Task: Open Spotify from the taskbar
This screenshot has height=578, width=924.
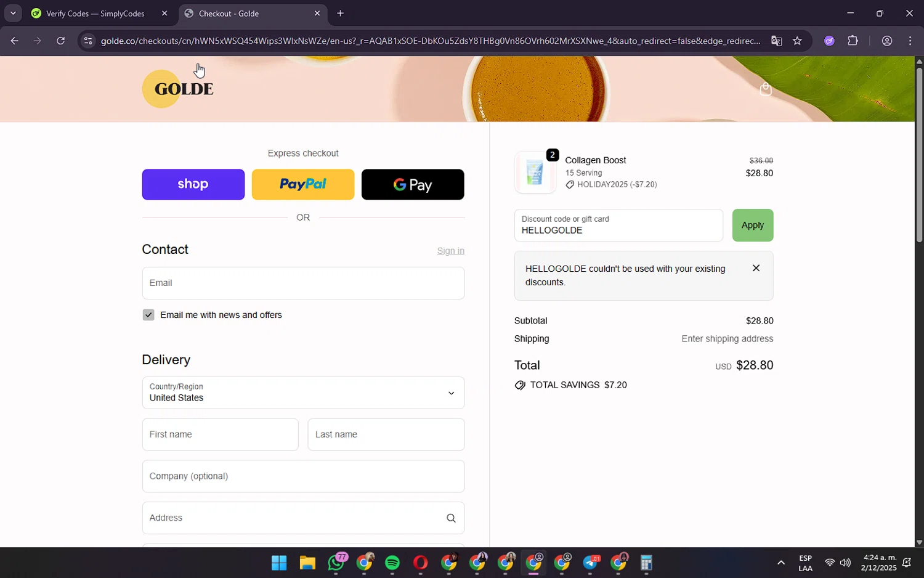Action: click(x=392, y=563)
